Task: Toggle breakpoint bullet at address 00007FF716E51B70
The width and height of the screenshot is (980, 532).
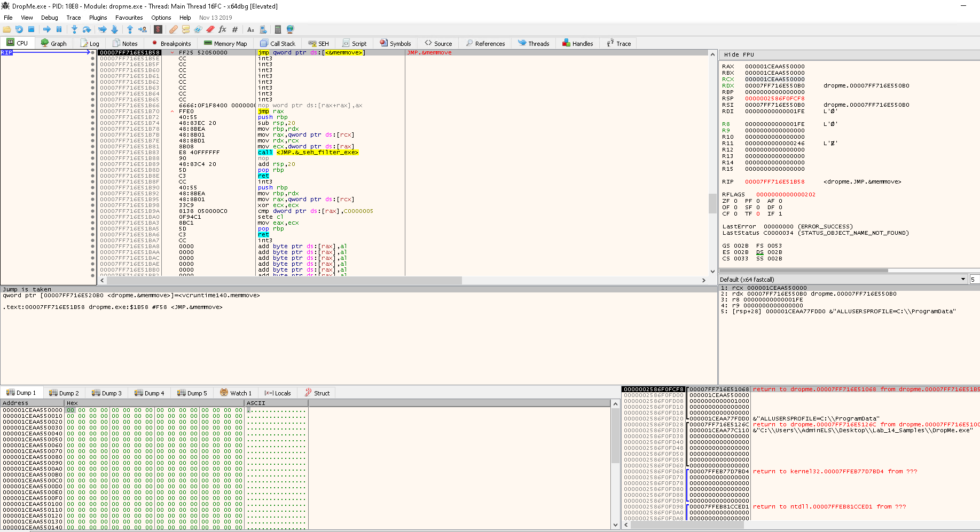Action: coord(93,112)
